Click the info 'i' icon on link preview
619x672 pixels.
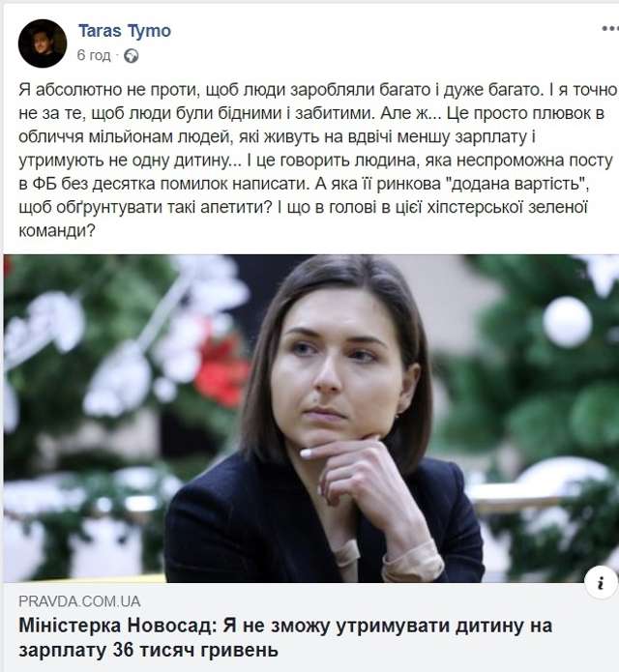pyautogui.click(x=601, y=583)
